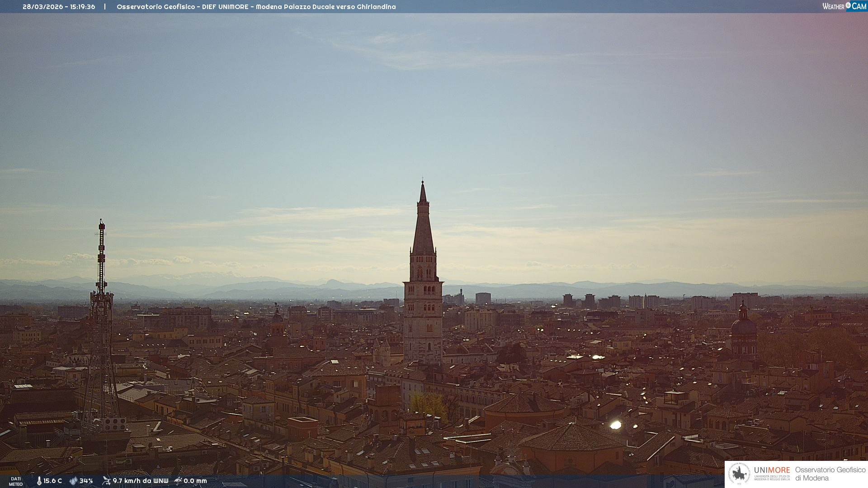
Task: Click the wind anemometer icon
Action: click(x=106, y=481)
